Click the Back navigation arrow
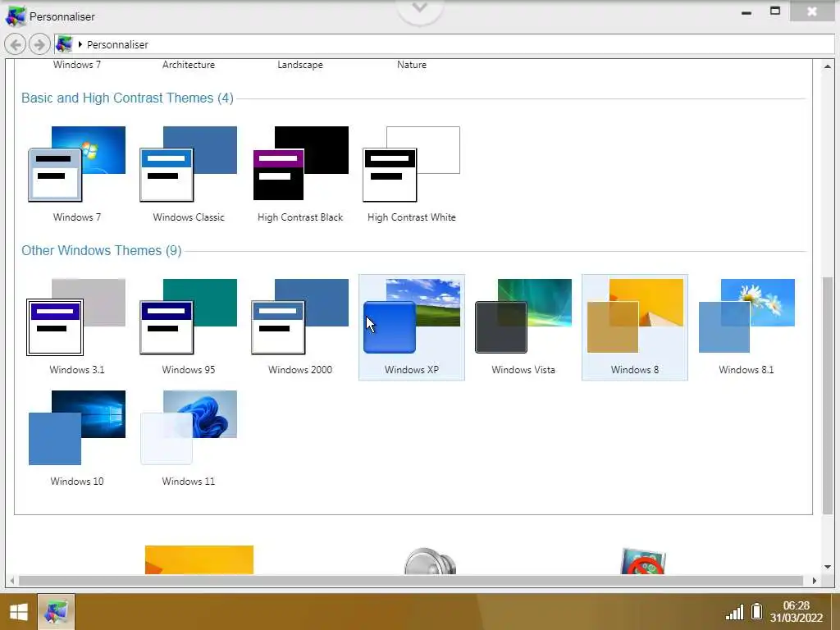840x630 pixels. pos(16,44)
